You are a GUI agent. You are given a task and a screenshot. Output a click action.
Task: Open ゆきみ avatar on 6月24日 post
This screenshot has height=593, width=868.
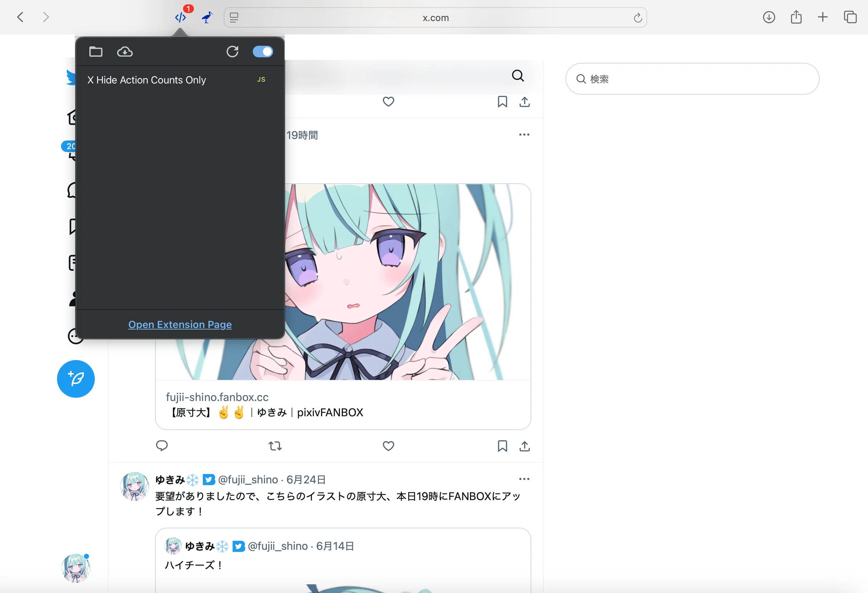[x=134, y=486]
